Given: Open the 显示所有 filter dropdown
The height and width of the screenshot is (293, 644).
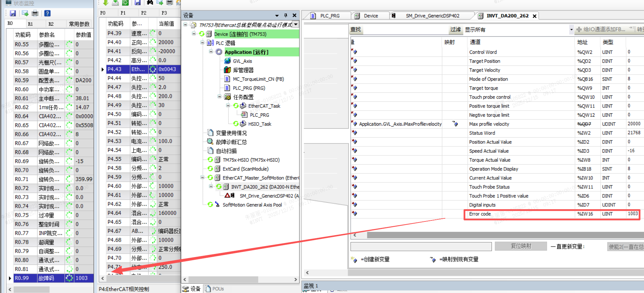Looking at the screenshot, I should click(x=571, y=30).
